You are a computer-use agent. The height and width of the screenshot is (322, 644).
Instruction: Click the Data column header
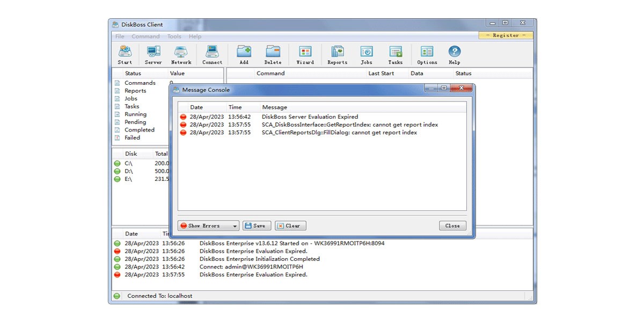417,74
